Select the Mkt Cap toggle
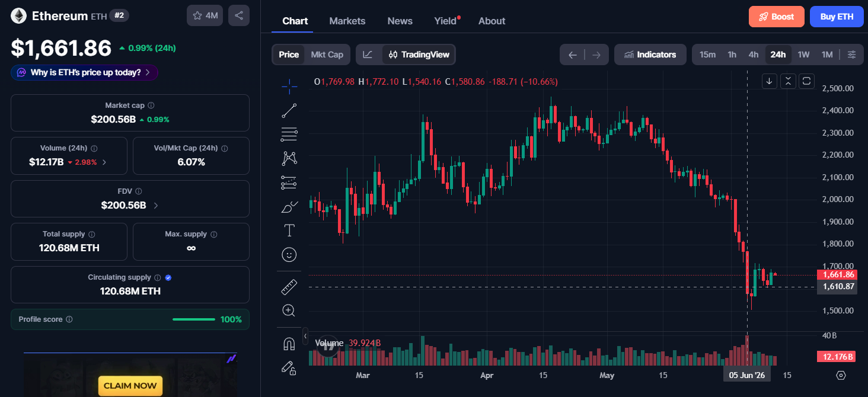Screen dimensions: 868x397 pyautogui.click(x=327, y=55)
